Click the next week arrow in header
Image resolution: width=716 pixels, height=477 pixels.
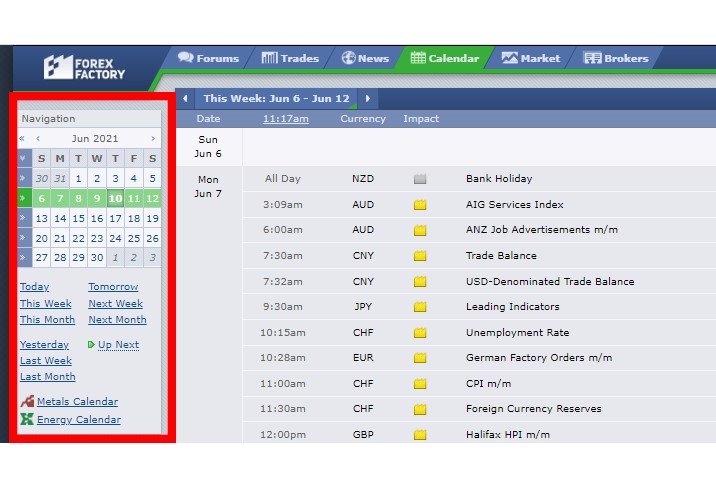[x=368, y=98]
